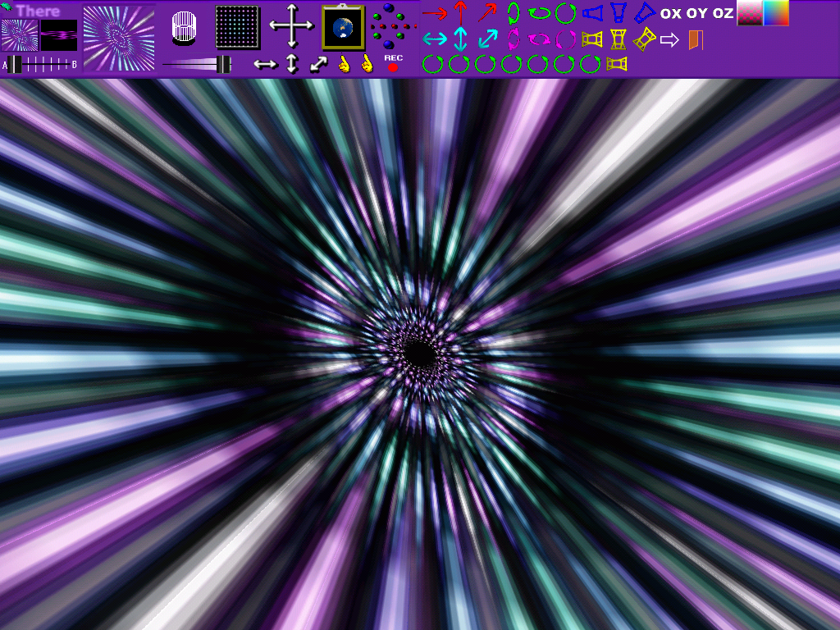Click the OX axis button
The height and width of the screenshot is (630, 840).
tap(671, 13)
